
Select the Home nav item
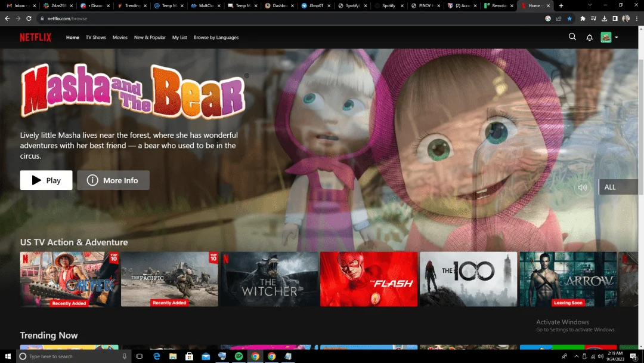[73, 38]
